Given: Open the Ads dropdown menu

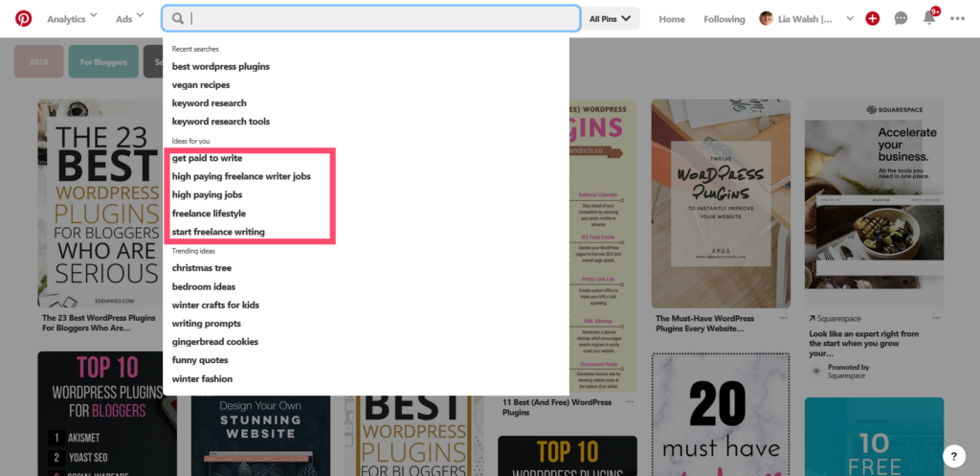Looking at the screenshot, I should pyautogui.click(x=129, y=19).
